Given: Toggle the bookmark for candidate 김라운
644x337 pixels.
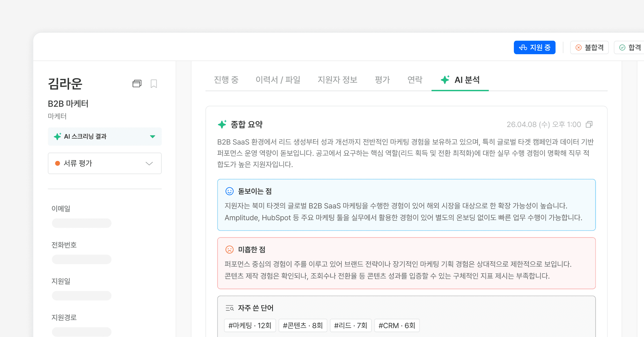Looking at the screenshot, I should coord(154,84).
